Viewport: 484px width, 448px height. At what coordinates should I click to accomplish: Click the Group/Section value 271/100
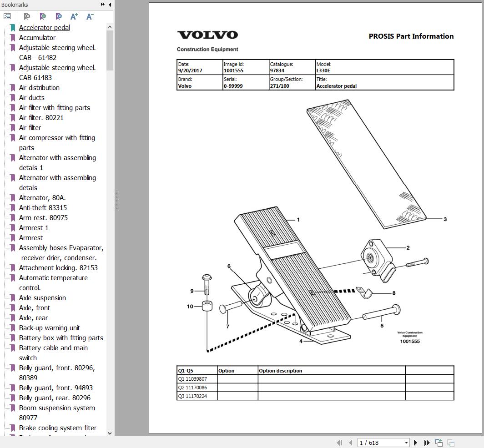point(280,86)
